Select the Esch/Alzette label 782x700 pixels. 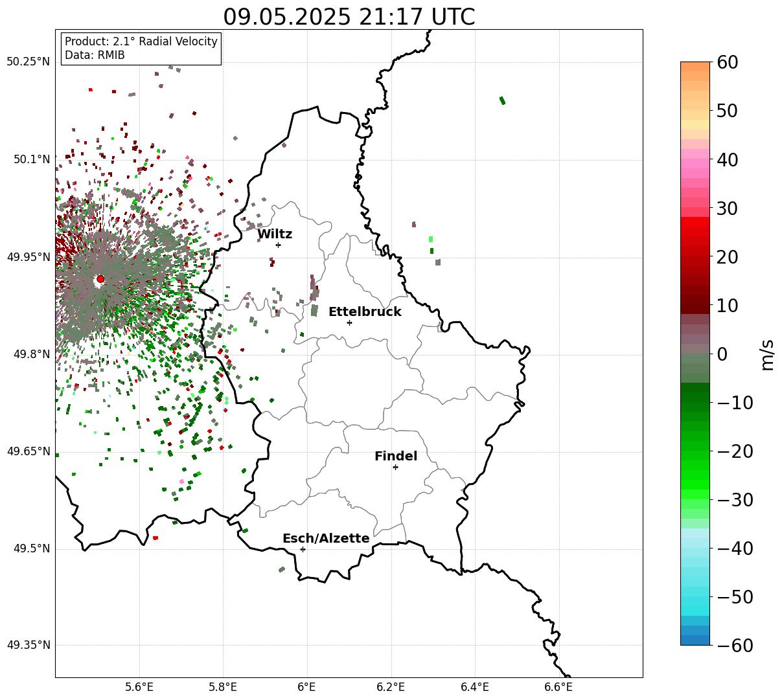(326, 539)
